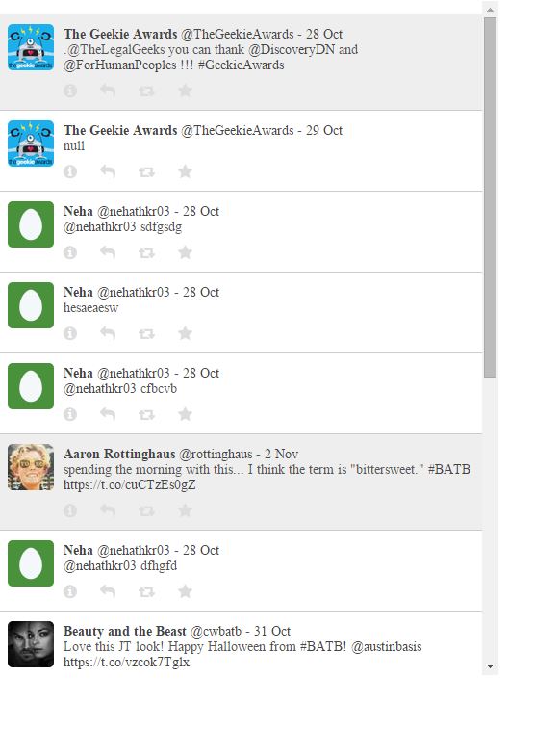
Task: Favorite the Aaron Rottinghaus tweet with the star
Action: pyautogui.click(x=185, y=510)
